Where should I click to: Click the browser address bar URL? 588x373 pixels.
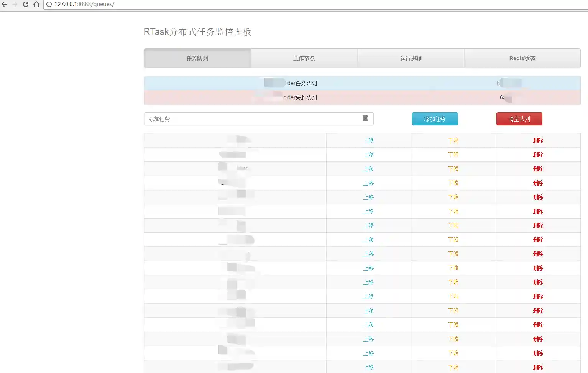point(84,4)
